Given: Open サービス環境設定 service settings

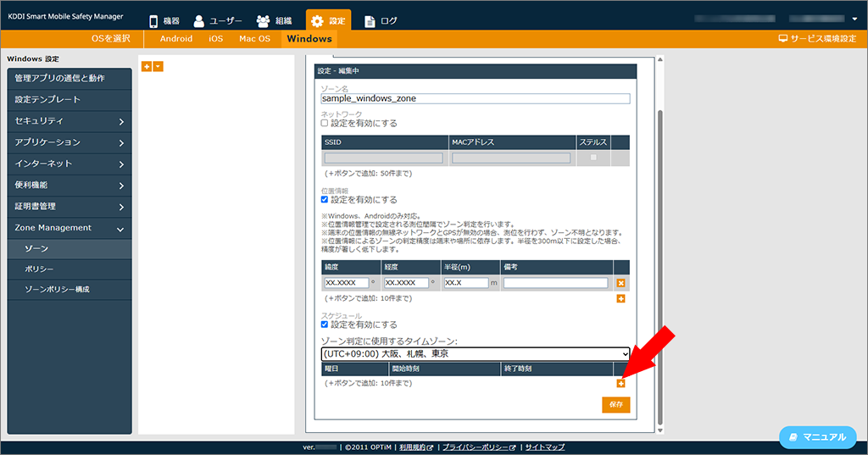Looking at the screenshot, I should pyautogui.click(x=817, y=39).
